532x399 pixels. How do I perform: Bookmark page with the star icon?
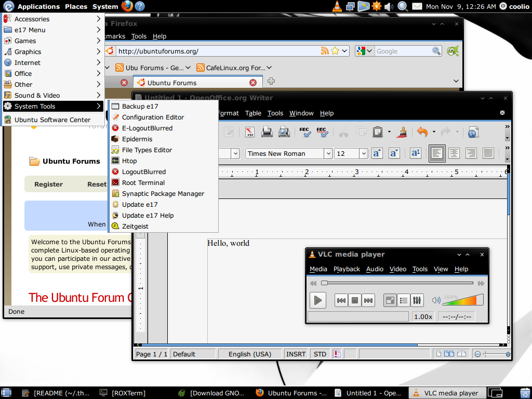point(335,51)
